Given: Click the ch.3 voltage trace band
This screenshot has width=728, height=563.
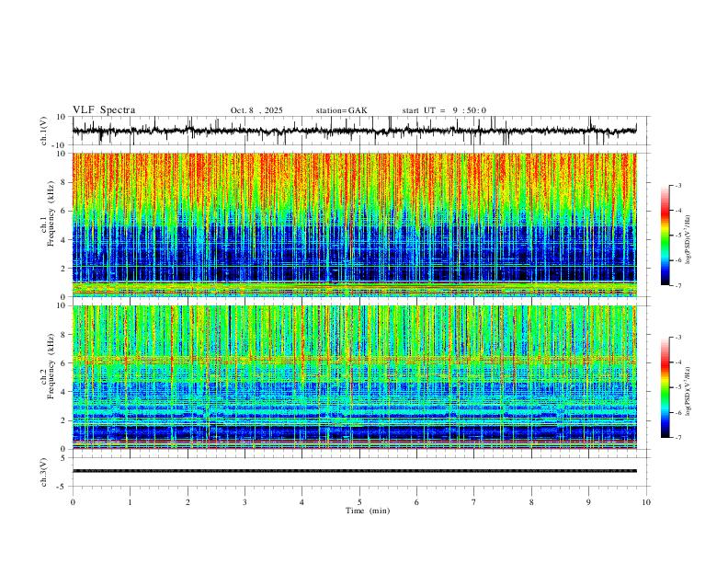Looking at the screenshot, I should [x=354, y=471].
